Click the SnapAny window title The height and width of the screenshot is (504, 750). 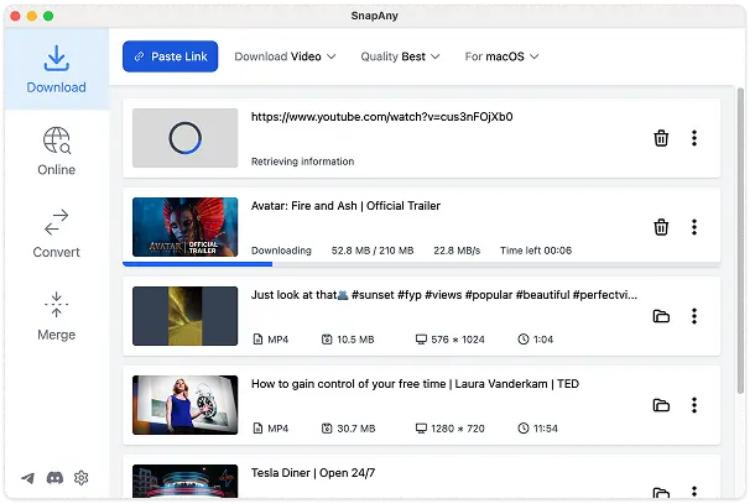point(375,16)
